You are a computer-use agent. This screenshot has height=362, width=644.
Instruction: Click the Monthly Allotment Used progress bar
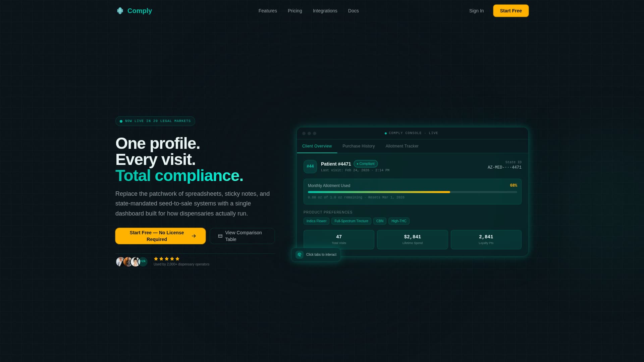pos(412,192)
